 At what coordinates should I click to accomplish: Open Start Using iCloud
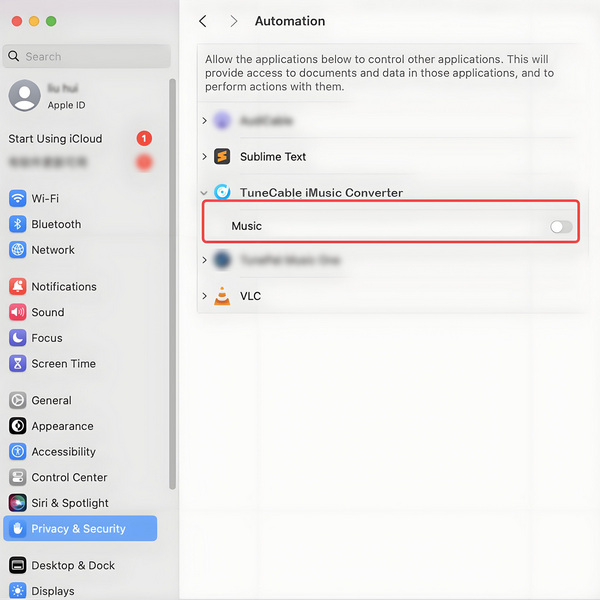click(x=80, y=139)
